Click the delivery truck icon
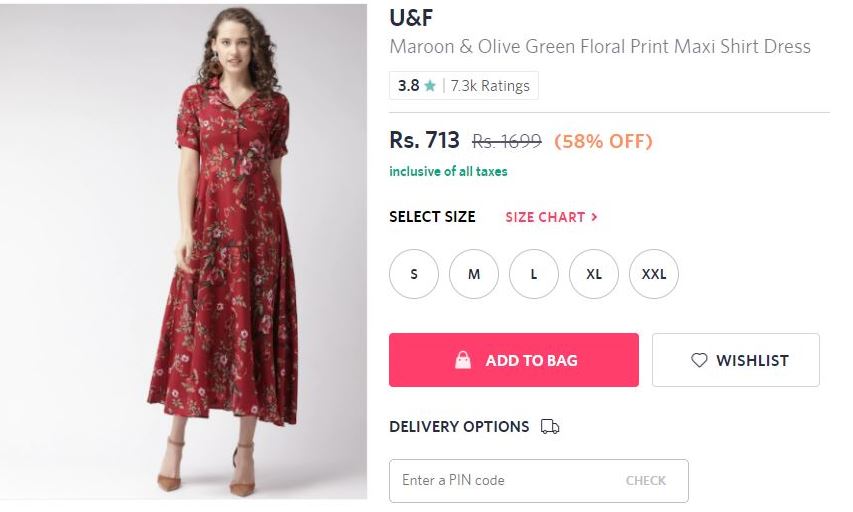 click(550, 427)
